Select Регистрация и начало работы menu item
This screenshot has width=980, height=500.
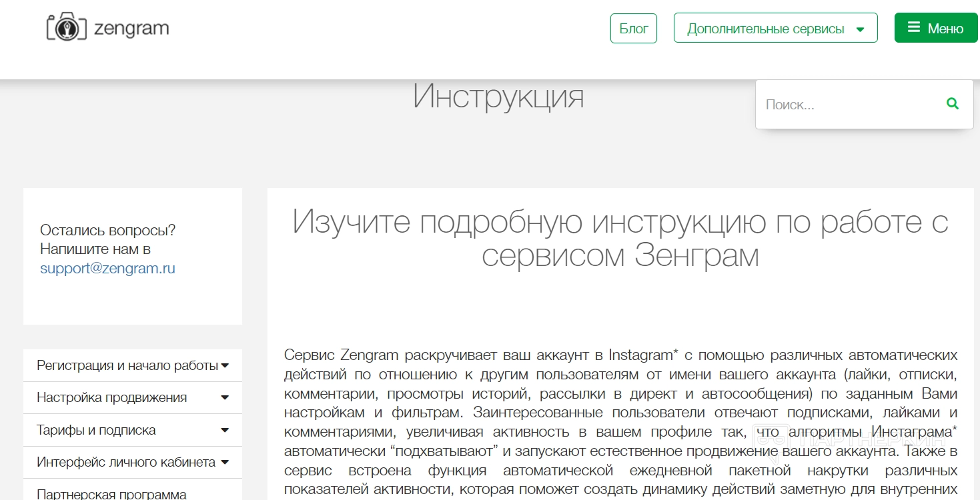pyautogui.click(x=133, y=365)
